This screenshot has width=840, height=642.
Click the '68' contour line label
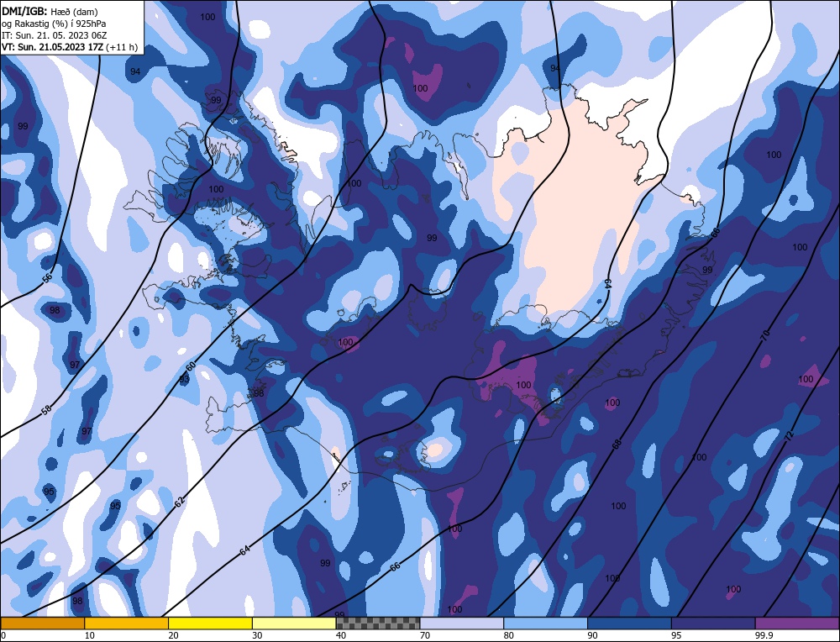pyautogui.click(x=617, y=444)
